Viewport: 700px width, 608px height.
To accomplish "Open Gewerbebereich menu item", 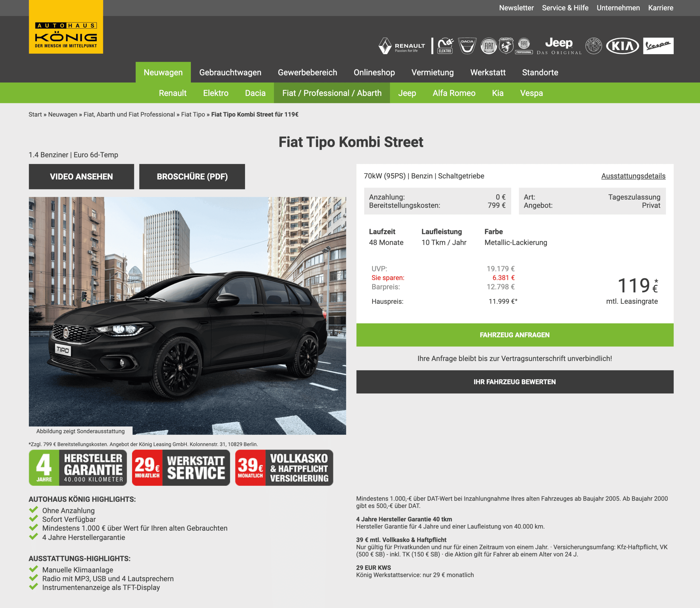I will click(x=307, y=72).
